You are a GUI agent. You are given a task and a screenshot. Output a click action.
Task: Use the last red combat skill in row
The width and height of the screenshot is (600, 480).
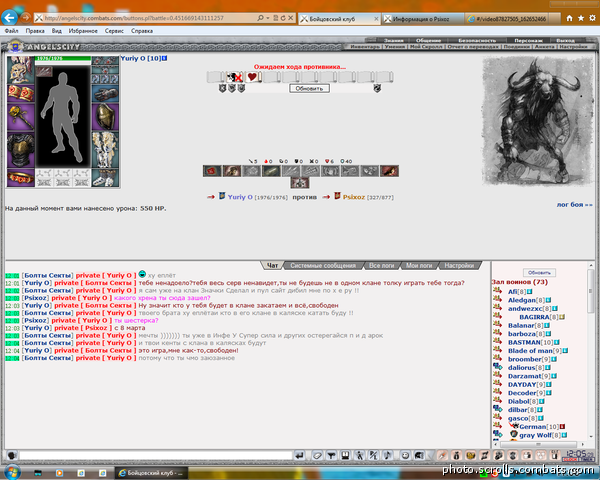tap(390, 171)
